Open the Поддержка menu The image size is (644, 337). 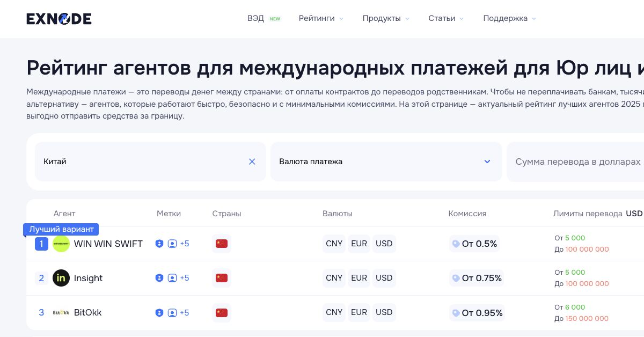pos(509,18)
